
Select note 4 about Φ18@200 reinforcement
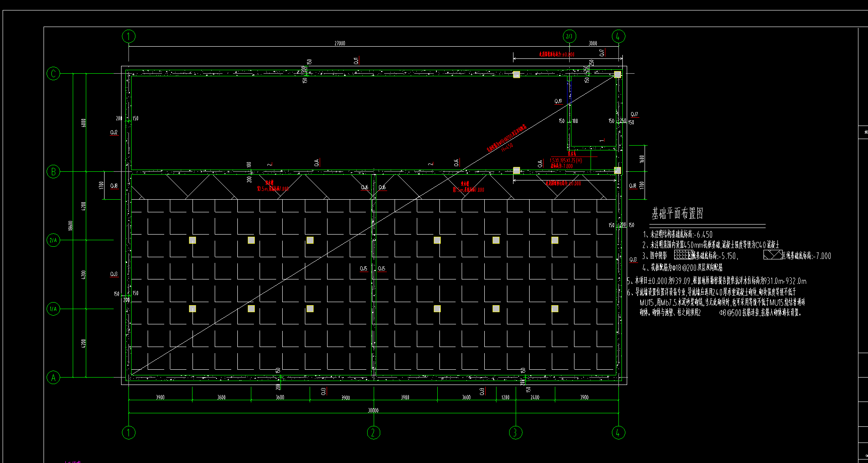coord(682,267)
